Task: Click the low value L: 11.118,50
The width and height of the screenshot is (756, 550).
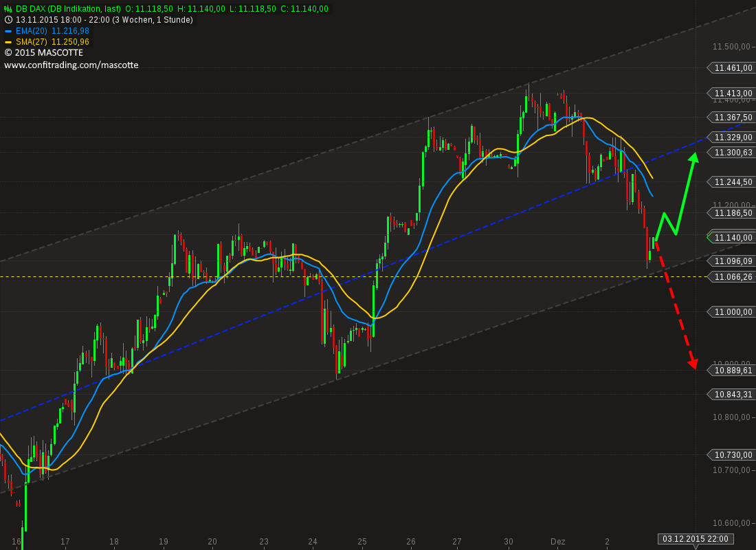Action: (252, 9)
